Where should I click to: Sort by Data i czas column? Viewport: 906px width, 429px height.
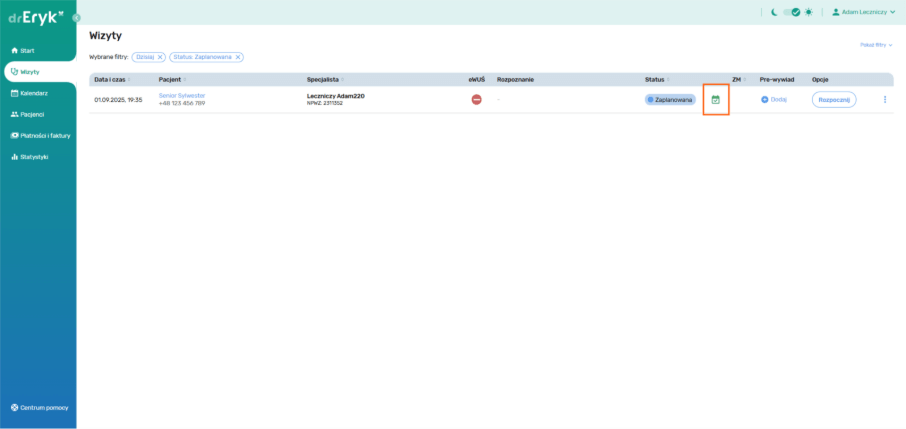coord(113,79)
